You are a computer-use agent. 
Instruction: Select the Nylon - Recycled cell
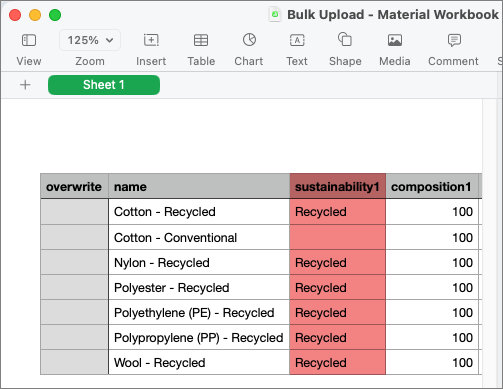pos(199,262)
